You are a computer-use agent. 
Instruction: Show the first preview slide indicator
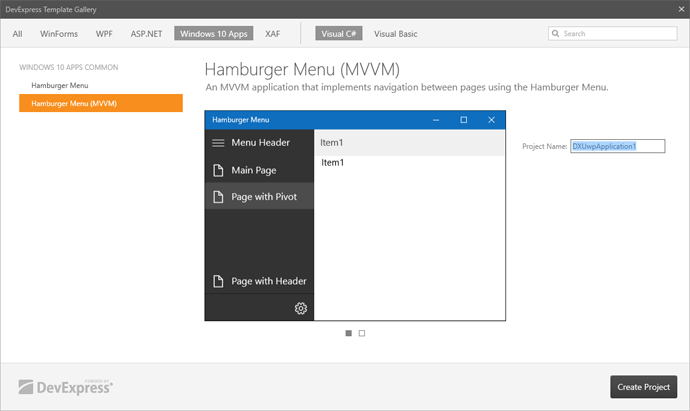348,333
